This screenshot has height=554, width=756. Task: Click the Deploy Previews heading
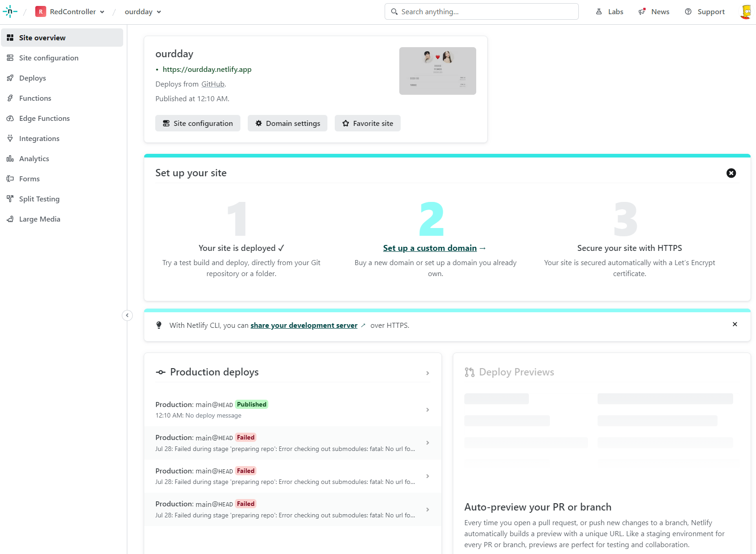point(517,372)
